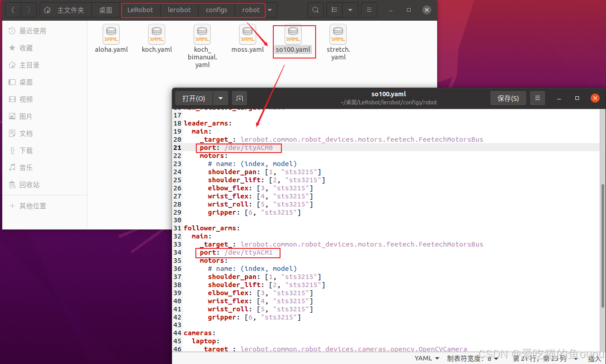Expand the robot folder path dropdown arrow
606x364 pixels.
coord(270,10)
